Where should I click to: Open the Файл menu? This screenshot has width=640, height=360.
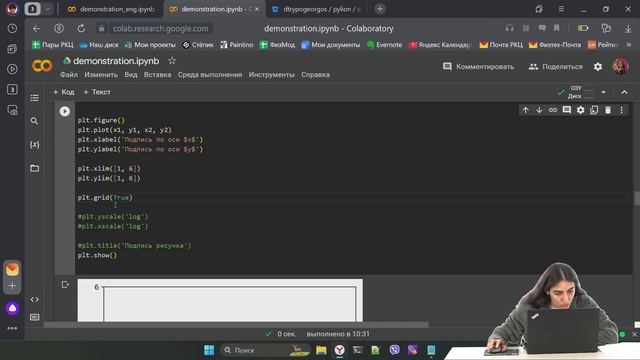[x=69, y=75]
